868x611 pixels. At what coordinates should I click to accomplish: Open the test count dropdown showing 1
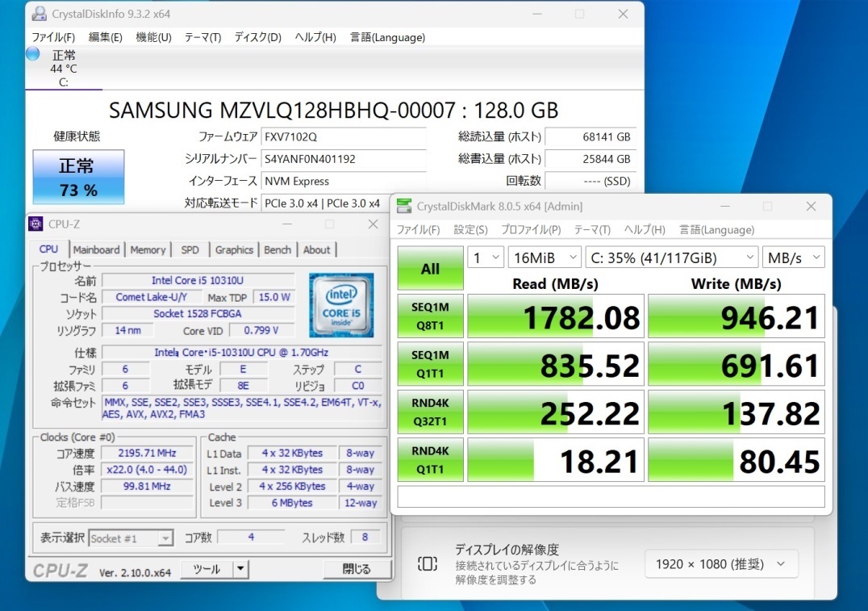point(486,257)
